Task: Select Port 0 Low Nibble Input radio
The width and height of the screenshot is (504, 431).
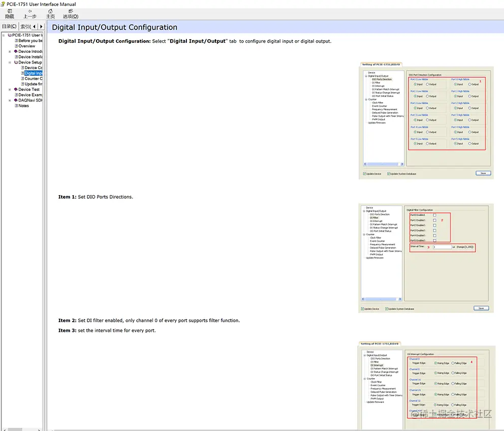Action: click(415, 84)
